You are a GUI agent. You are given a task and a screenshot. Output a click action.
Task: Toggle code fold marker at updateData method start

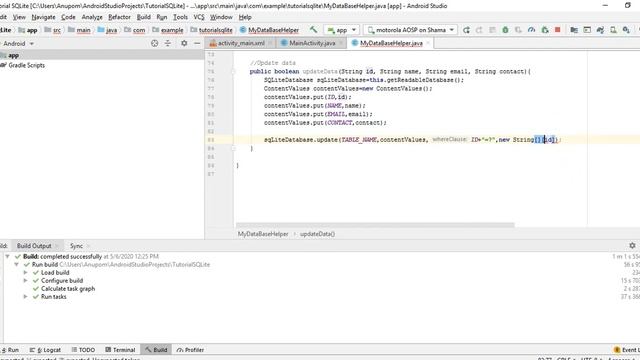tap(234, 71)
